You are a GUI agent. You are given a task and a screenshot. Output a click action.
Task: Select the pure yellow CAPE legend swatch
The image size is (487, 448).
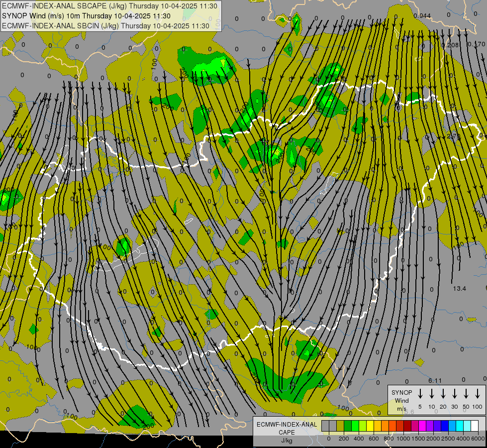click(370, 426)
